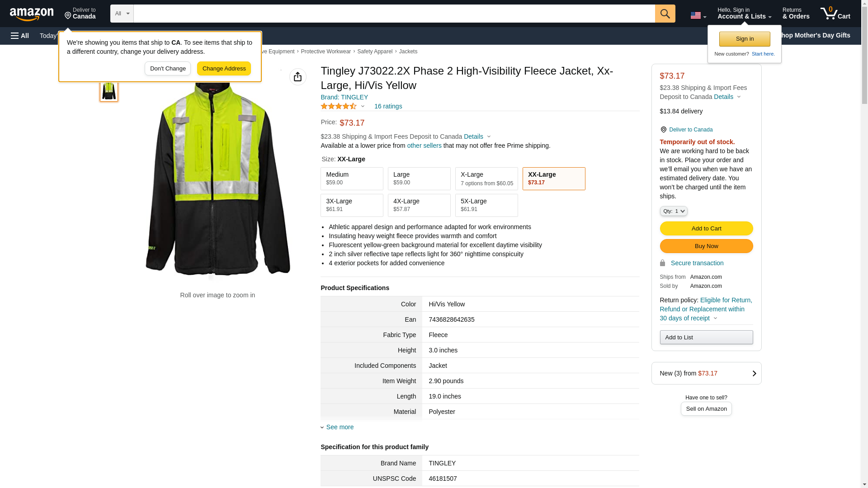Open the All hamburger menu

[x=20, y=36]
